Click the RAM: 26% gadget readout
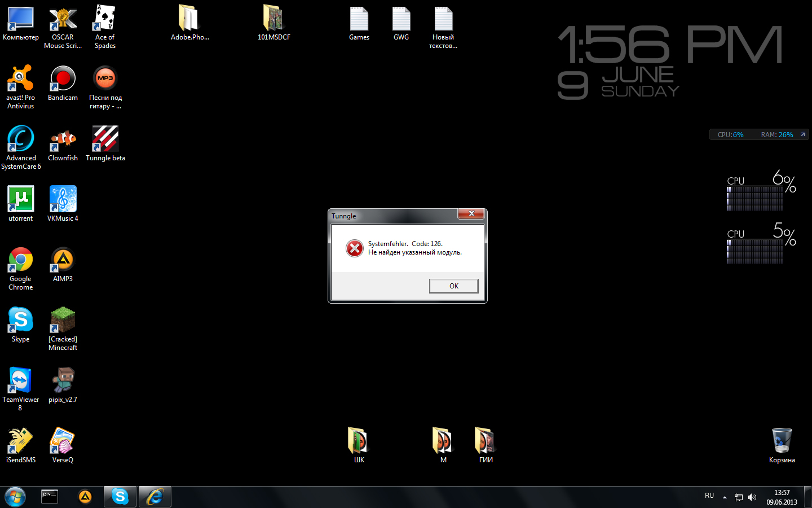Screen dimensions: 812x508 777,134
